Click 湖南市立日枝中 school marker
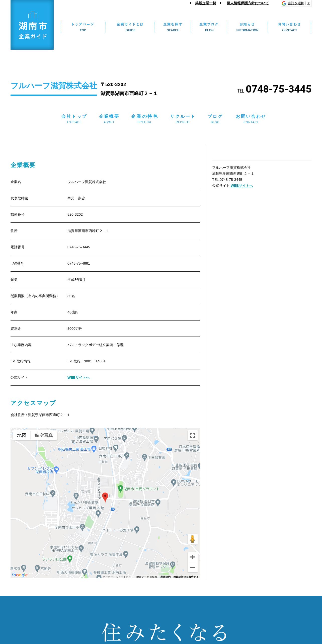322x644 pixels. pyautogui.click(x=53, y=494)
